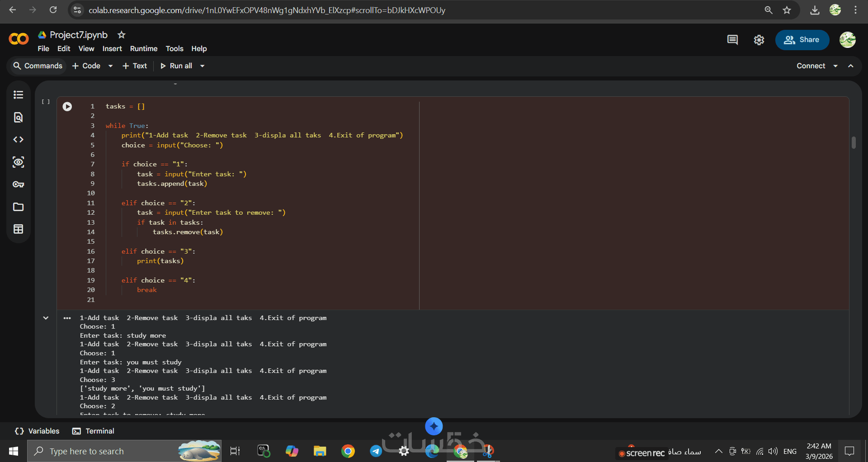The image size is (868, 462).
Task: Open the Code snippets panel
Action: (x=18, y=140)
